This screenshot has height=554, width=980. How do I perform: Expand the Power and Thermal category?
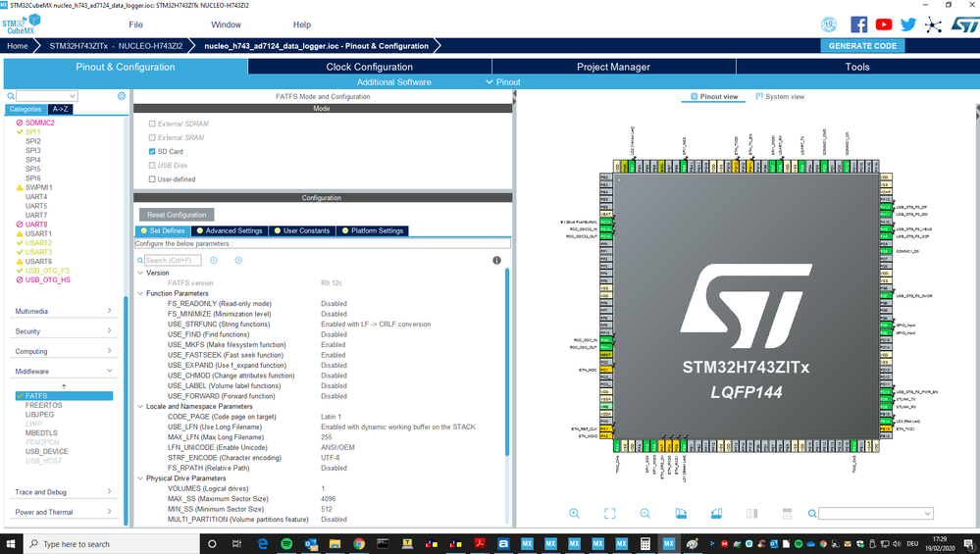[x=63, y=512]
